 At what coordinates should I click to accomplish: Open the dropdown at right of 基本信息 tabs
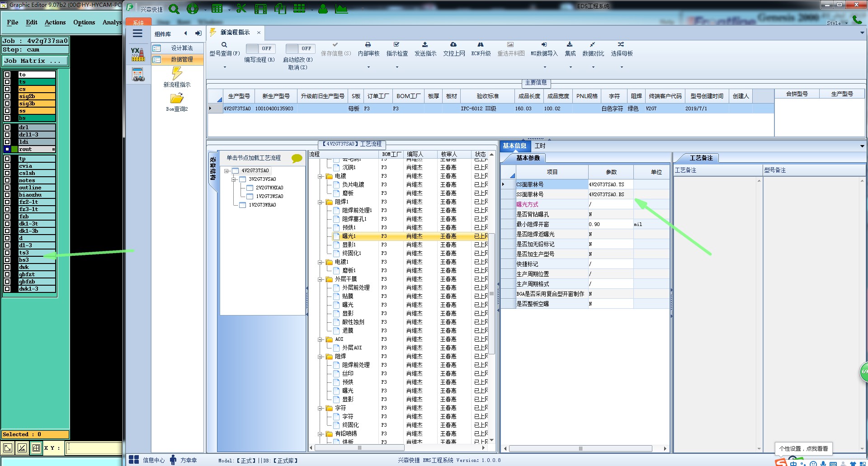tap(862, 146)
